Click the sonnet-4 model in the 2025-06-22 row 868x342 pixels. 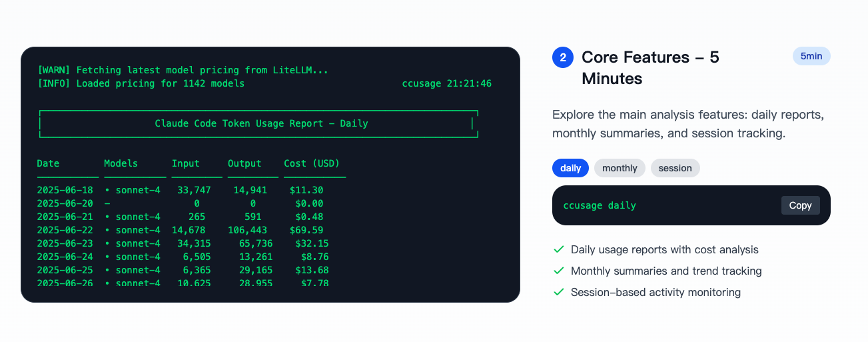click(x=138, y=230)
